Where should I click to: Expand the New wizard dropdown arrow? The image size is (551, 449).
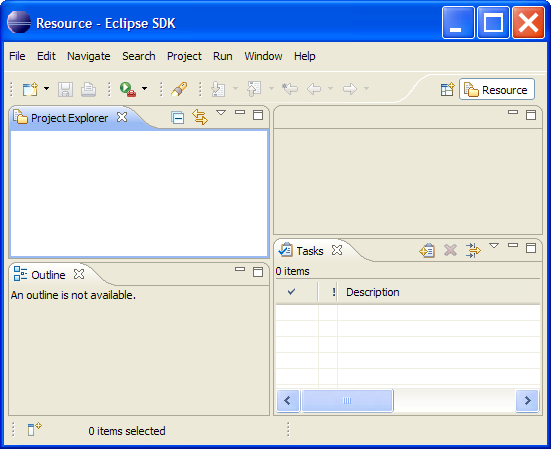[x=46, y=89]
